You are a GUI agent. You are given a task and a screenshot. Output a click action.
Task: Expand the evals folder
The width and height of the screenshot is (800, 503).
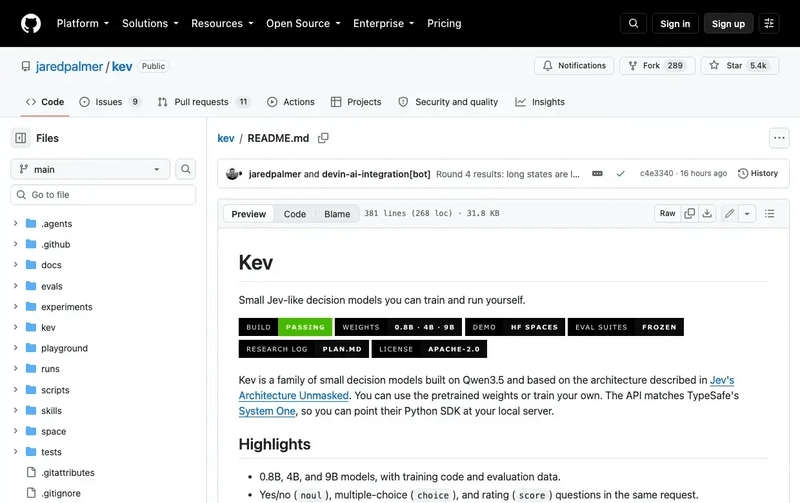click(x=15, y=286)
